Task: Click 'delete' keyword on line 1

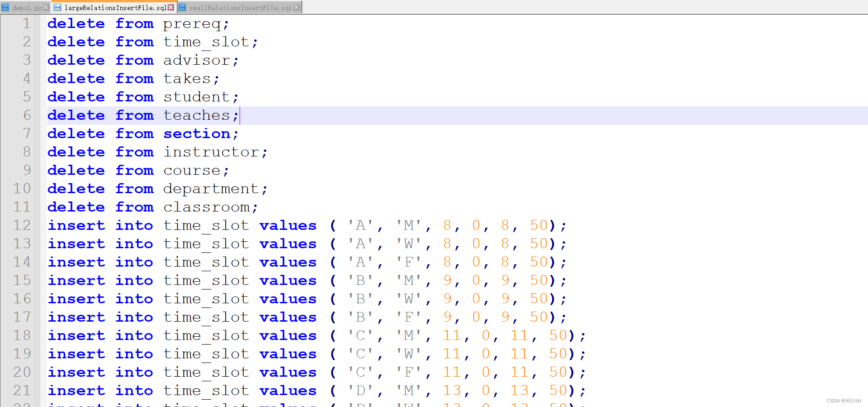Action: [76, 23]
